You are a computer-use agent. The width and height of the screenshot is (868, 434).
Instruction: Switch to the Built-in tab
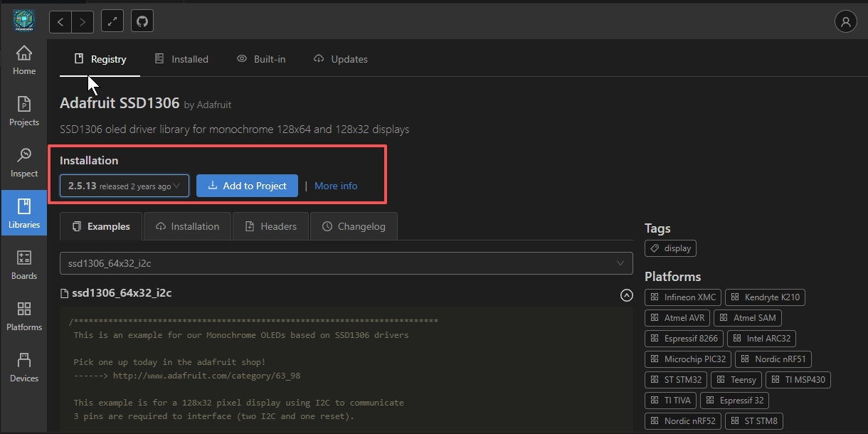click(x=261, y=59)
